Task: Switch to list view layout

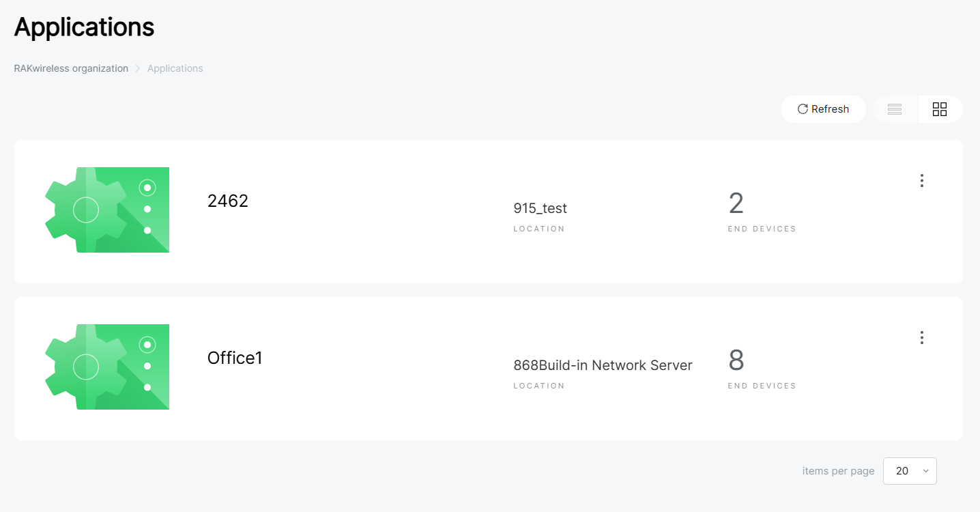Action: pyautogui.click(x=895, y=109)
